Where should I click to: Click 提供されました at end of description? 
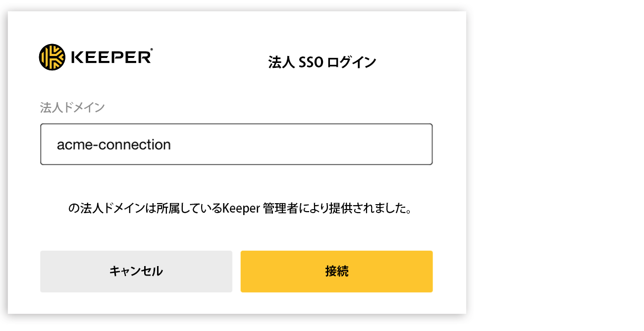(x=374, y=209)
